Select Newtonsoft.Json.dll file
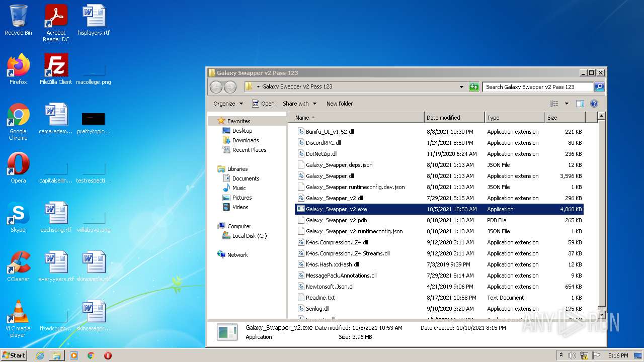The image size is (644, 362). click(x=439, y=287)
